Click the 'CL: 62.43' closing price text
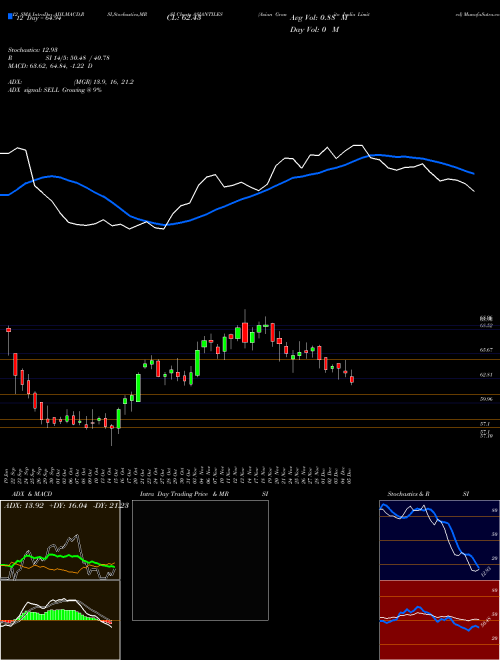 click(x=184, y=19)
